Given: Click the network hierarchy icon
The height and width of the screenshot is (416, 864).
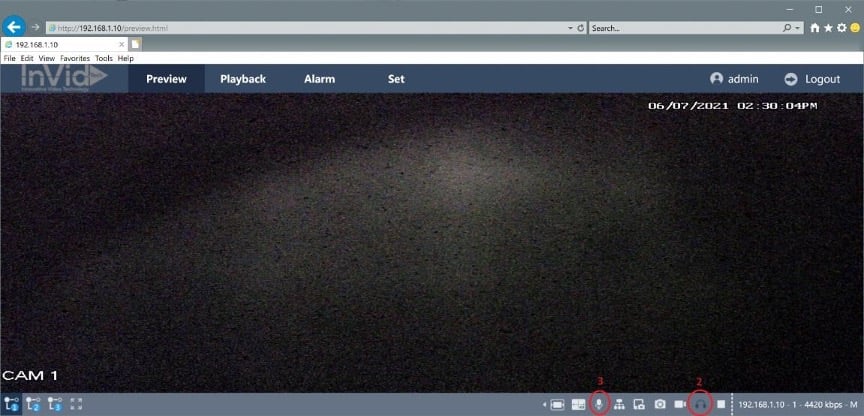Looking at the screenshot, I should point(619,404).
